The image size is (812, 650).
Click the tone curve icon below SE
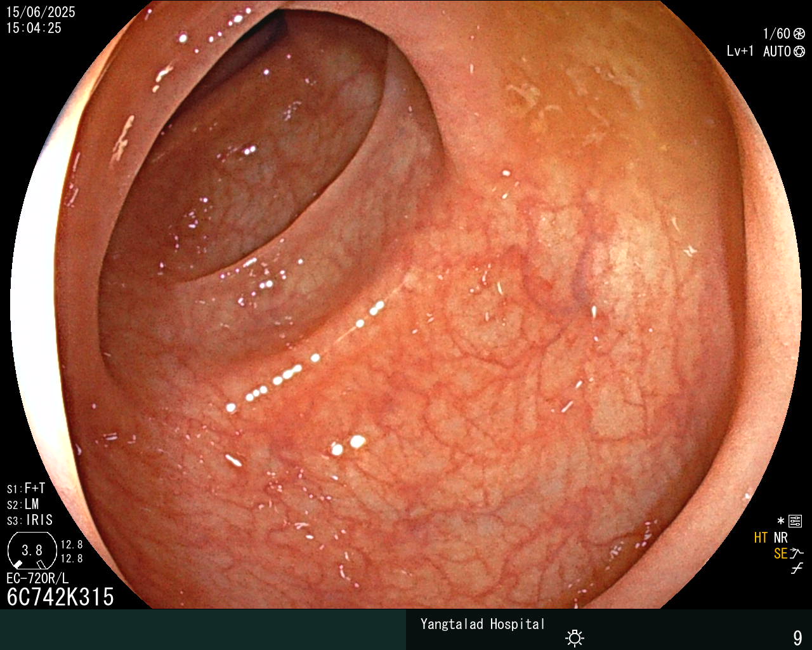click(797, 569)
